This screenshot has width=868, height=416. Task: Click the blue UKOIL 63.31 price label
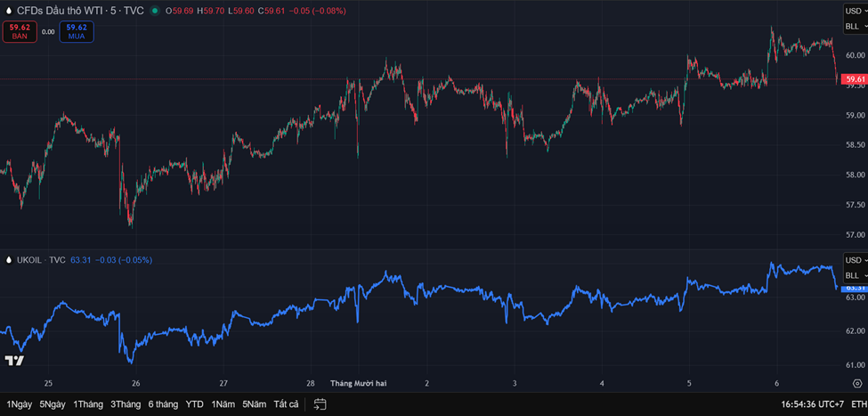[855, 288]
